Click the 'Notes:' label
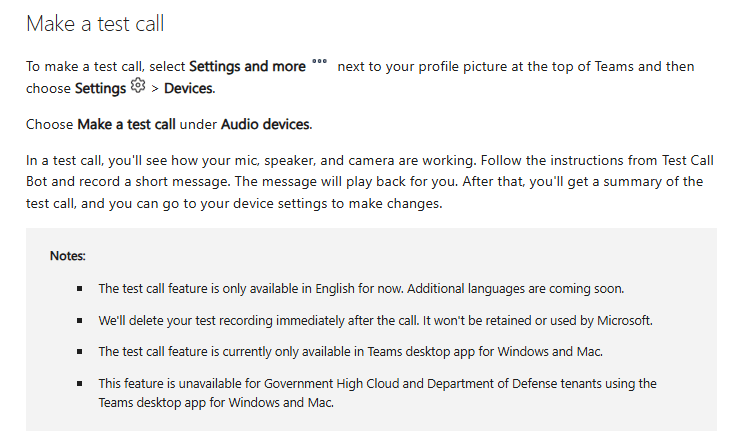The width and height of the screenshot is (749, 443). 67,256
